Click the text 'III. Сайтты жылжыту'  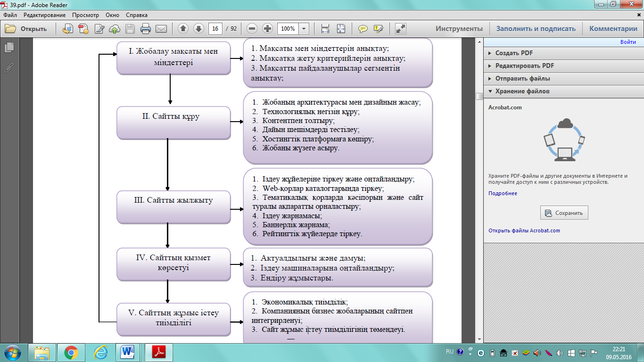point(173,200)
